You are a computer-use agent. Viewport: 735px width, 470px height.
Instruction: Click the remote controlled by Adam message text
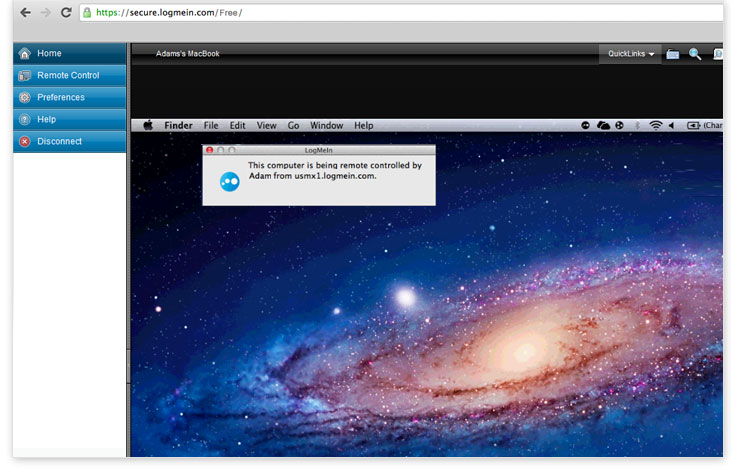(335, 171)
